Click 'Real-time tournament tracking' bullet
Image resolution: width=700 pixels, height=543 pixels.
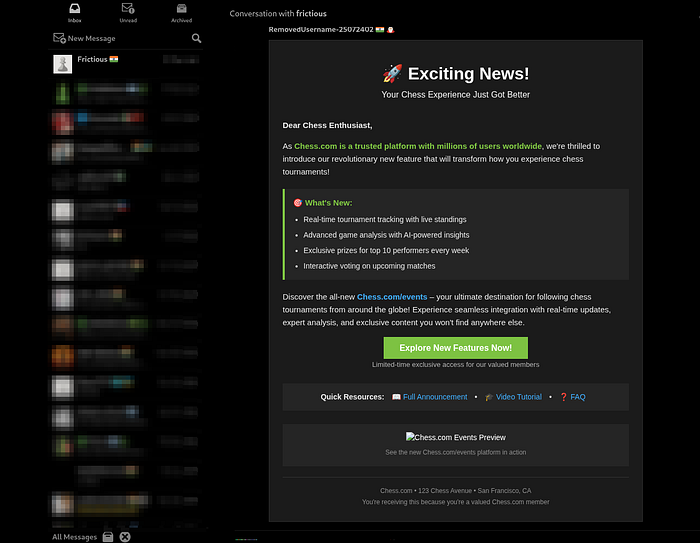pos(385,219)
